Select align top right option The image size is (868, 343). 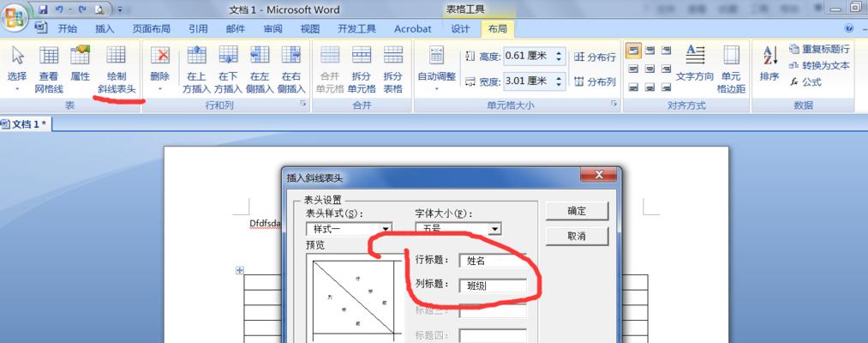click(666, 51)
